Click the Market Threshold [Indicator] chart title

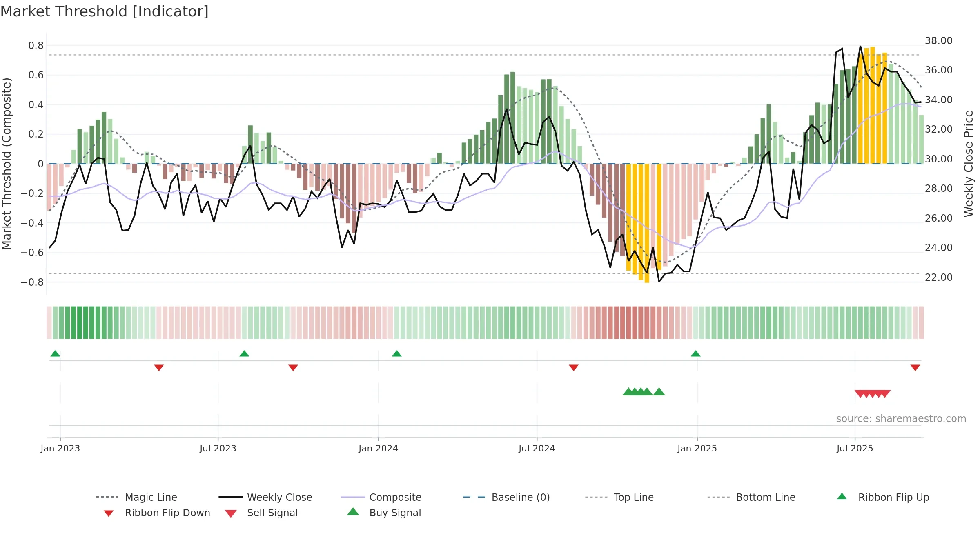click(x=105, y=11)
